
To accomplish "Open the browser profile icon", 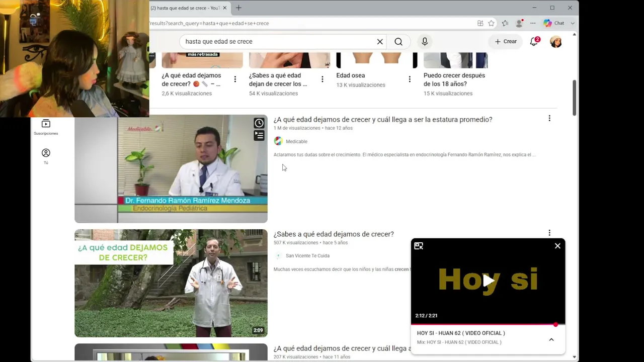I will (x=519, y=23).
